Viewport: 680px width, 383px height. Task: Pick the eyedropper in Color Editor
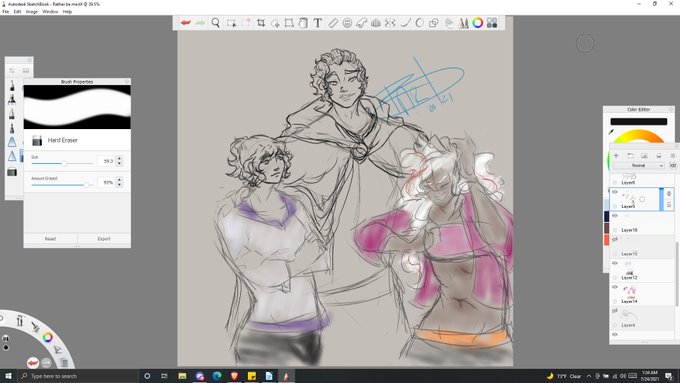point(611,131)
